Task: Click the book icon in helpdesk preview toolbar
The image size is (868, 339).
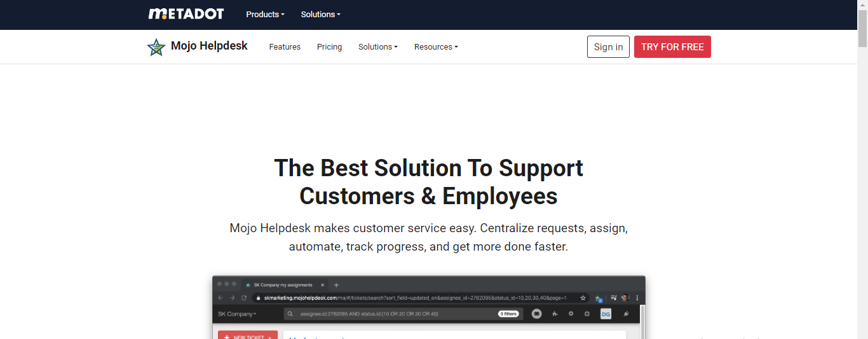Action: [537, 314]
